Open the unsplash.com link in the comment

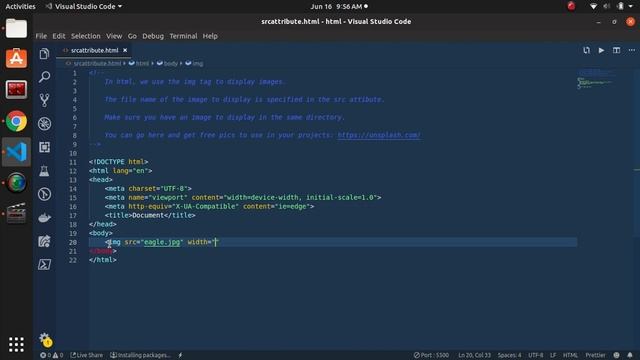click(379, 135)
